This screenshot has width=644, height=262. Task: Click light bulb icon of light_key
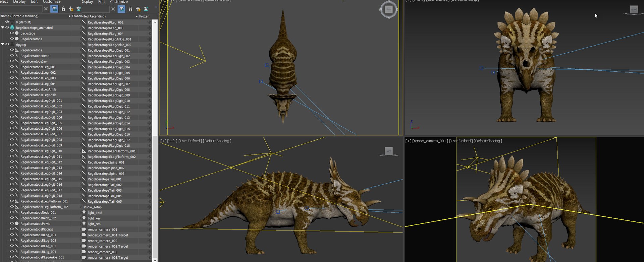pyautogui.click(x=84, y=218)
